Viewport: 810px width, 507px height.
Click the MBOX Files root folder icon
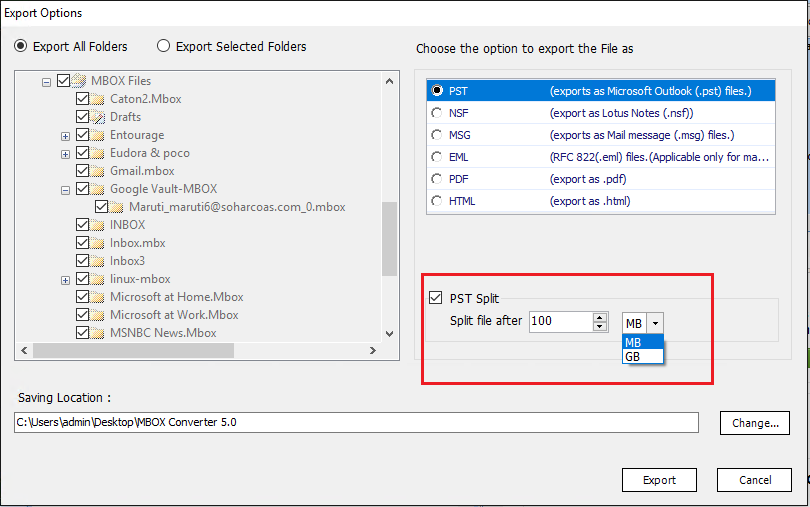click(x=79, y=81)
